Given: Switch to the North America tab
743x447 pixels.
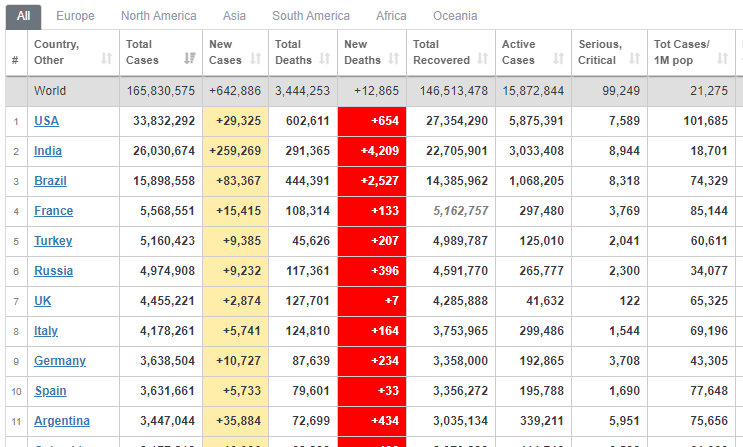Looking at the screenshot, I should 159,16.
